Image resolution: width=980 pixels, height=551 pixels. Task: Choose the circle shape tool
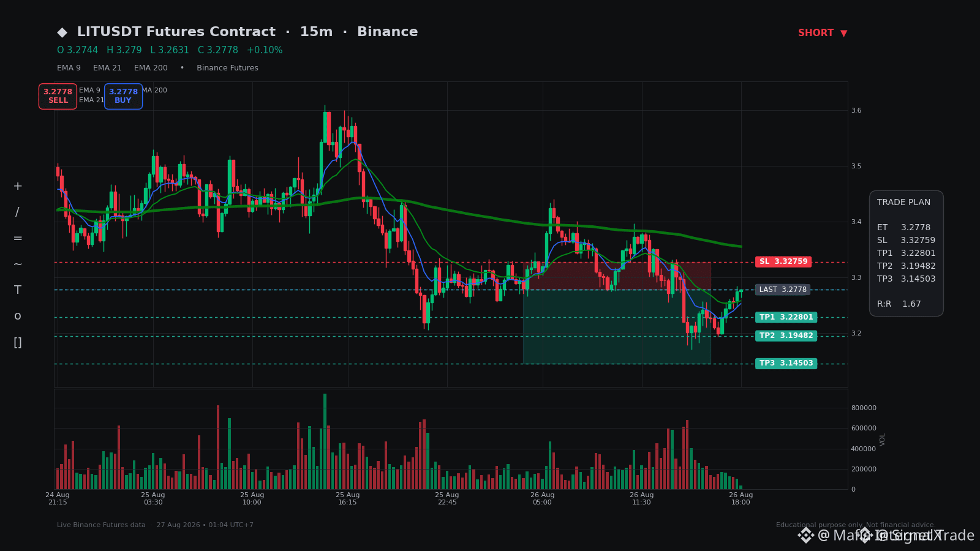(18, 317)
